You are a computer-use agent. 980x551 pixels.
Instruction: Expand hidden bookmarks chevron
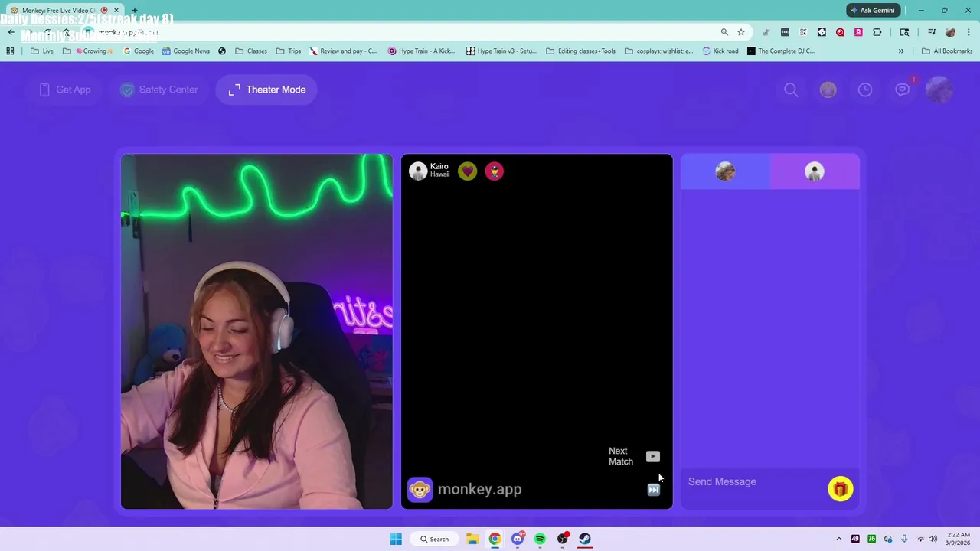coord(901,51)
